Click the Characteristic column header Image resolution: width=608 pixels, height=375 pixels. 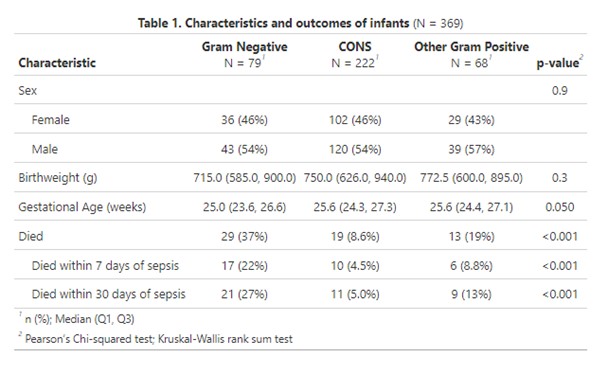[x=57, y=63]
